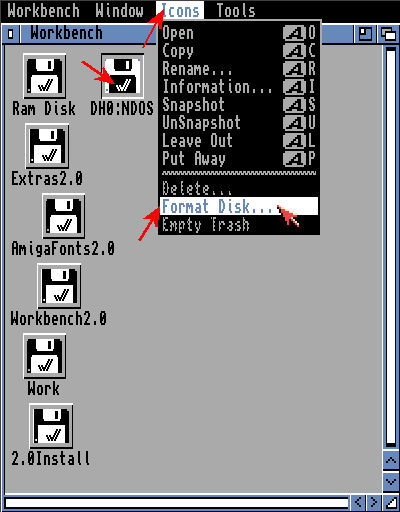Select the Ram Disk icon
The image size is (400, 512).
45,77
